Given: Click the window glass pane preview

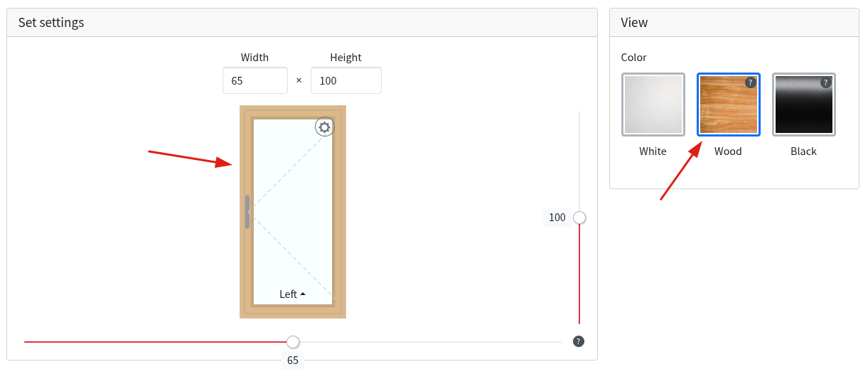Looking at the screenshot, I should click(x=293, y=212).
